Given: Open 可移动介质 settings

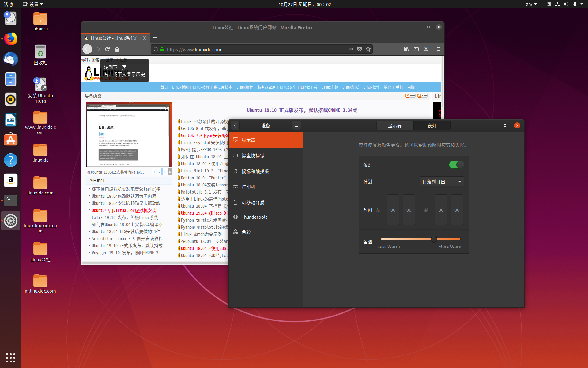Looking at the screenshot, I should (x=266, y=202).
